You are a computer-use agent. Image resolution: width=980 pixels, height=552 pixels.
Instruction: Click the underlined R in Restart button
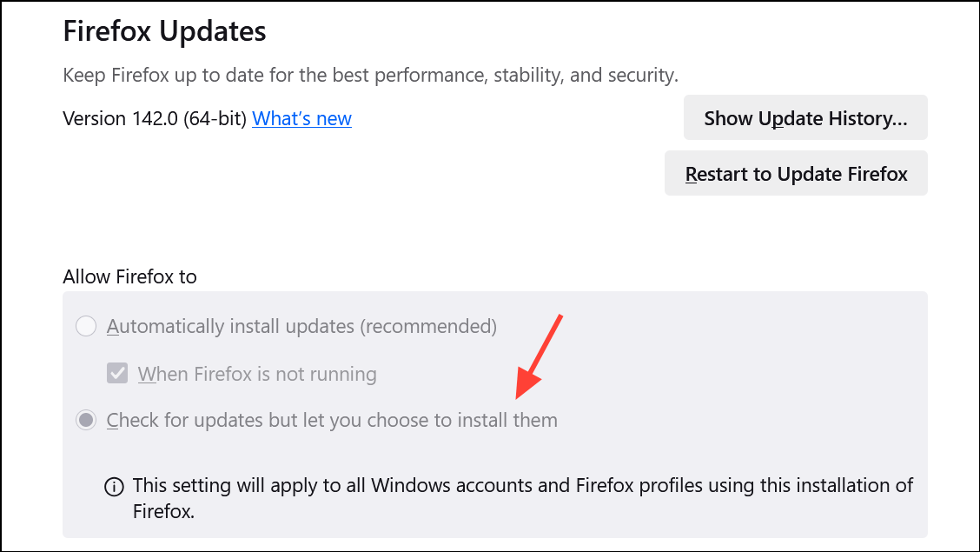[691, 174]
